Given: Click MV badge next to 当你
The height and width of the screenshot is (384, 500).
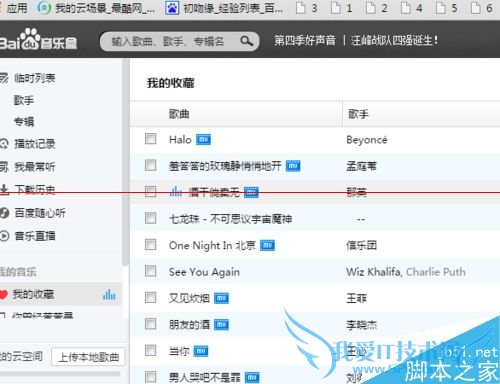Looking at the screenshot, I should pos(201,351).
